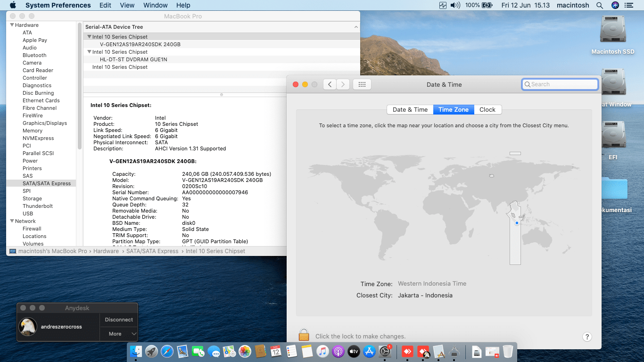
Task: Select Graphics/Displays in the hardware list
Action: click(x=45, y=123)
